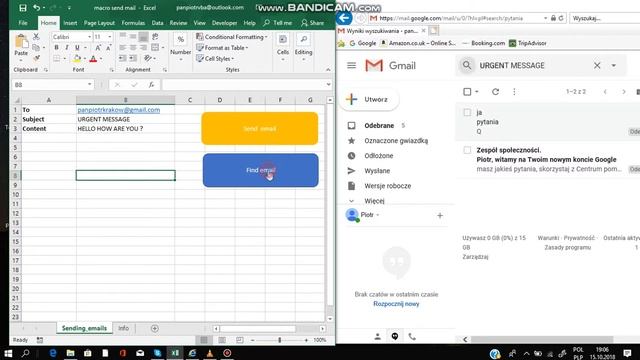Viewport: 640px width, 360px height.
Task: Click the Number format percent icon
Action: [x=180, y=39]
